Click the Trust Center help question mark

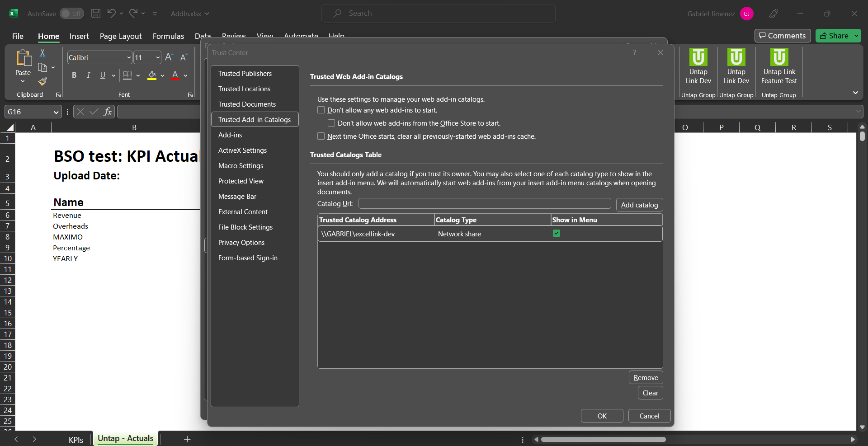point(635,52)
